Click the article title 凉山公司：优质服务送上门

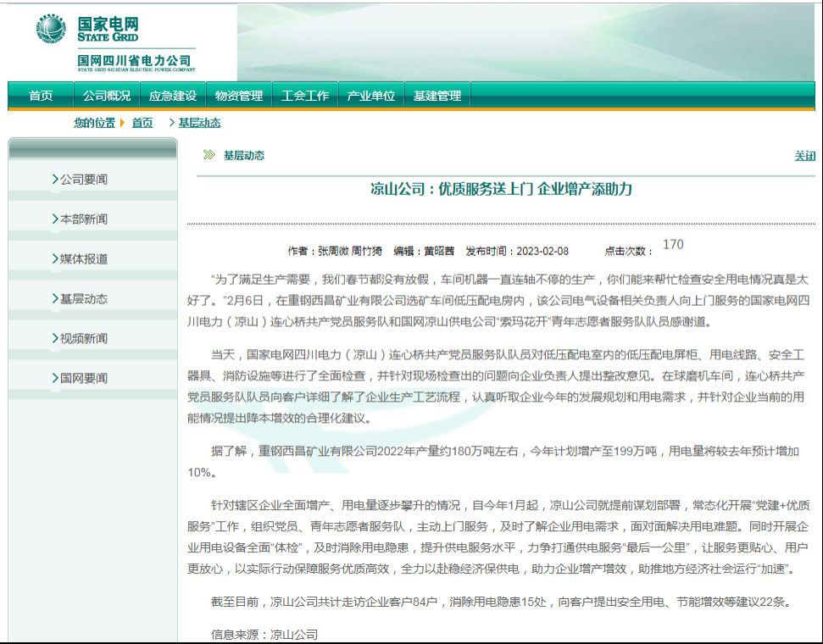pyautogui.click(x=501, y=189)
